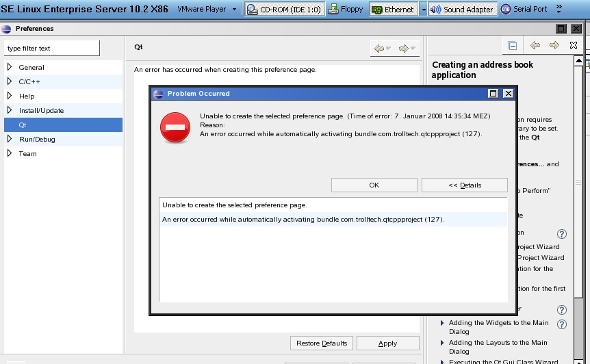Close the help pane with X icon

pos(574,45)
